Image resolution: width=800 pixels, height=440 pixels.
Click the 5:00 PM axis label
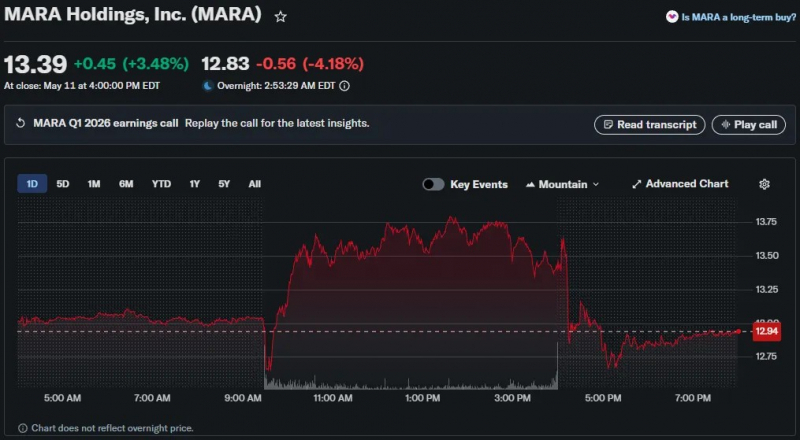pyautogui.click(x=603, y=398)
